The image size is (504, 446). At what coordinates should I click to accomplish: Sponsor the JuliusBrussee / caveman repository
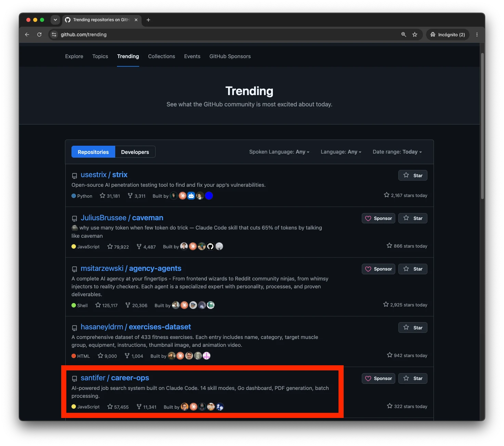pos(379,218)
